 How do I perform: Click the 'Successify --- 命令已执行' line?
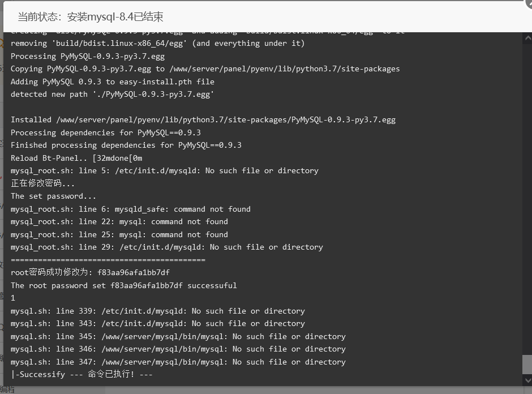tap(81, 374)
